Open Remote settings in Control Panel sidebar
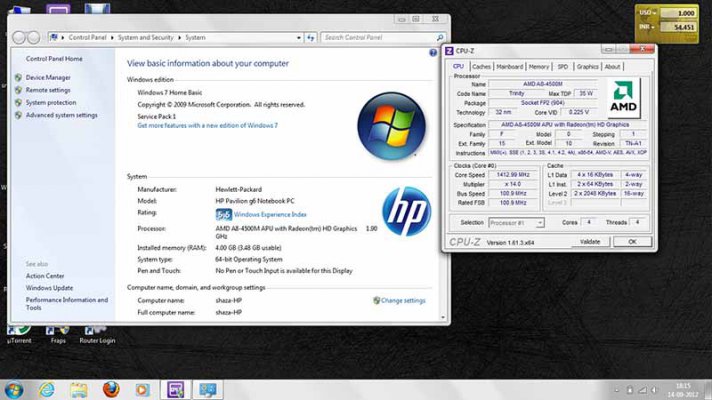The height and width of the screenshot is (400, 712). (48, 90)
